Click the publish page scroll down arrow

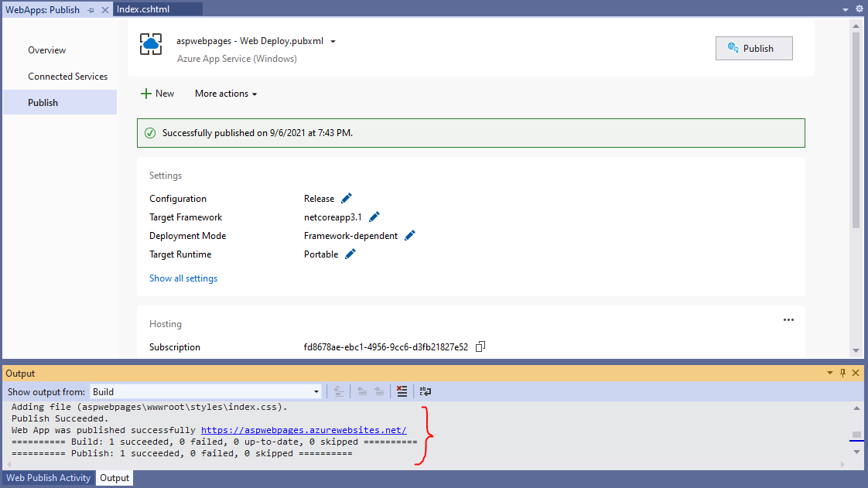pyautogui.click(x=856, y=350)
